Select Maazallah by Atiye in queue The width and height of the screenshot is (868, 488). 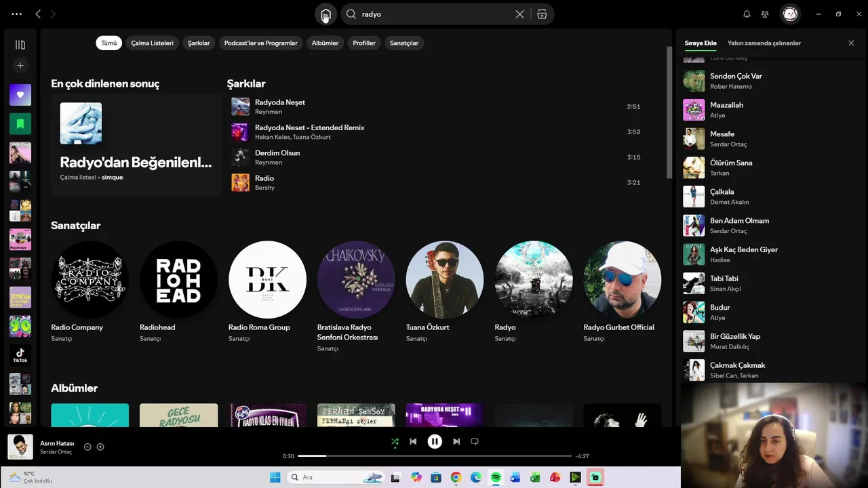770,110
